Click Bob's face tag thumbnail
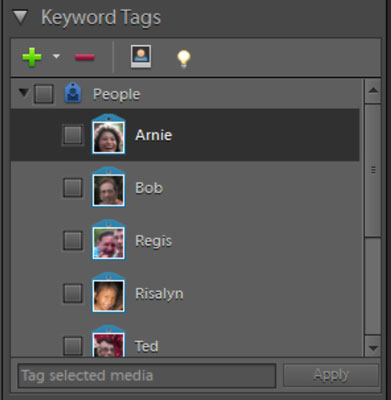The image size is (391, 400). tap(108, 187)
